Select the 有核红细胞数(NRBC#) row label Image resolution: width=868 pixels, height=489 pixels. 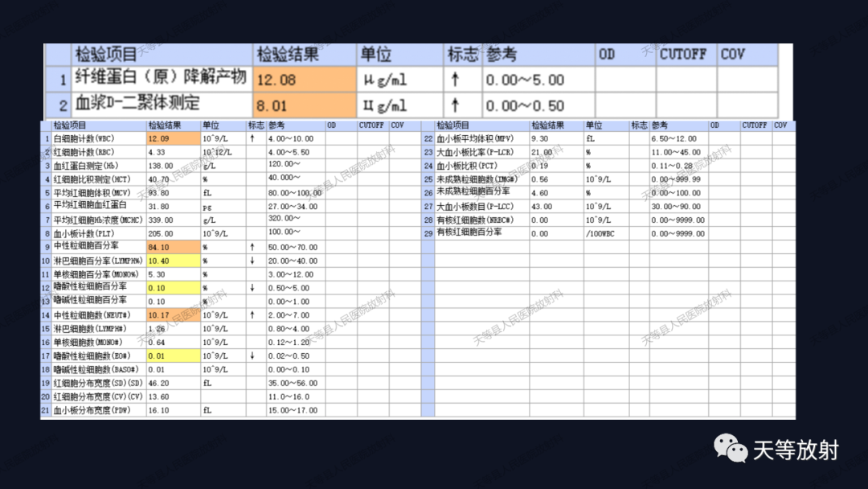(x=475, y=220)
